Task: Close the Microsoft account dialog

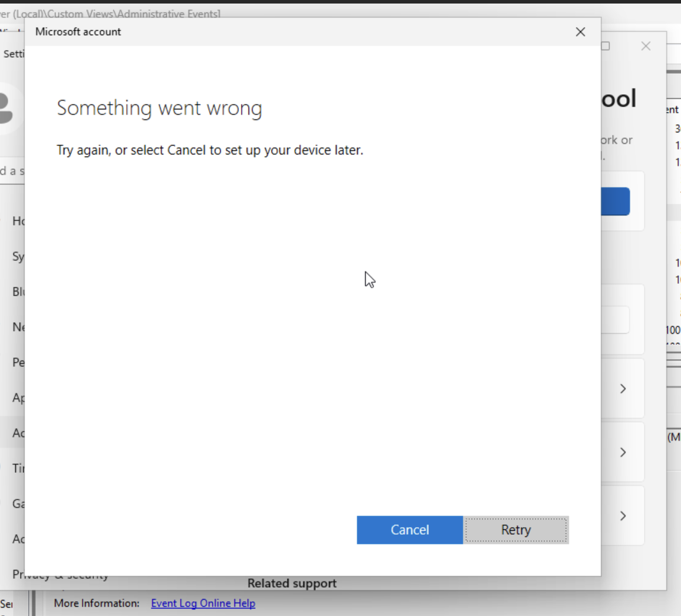Action: click(580, 32)
